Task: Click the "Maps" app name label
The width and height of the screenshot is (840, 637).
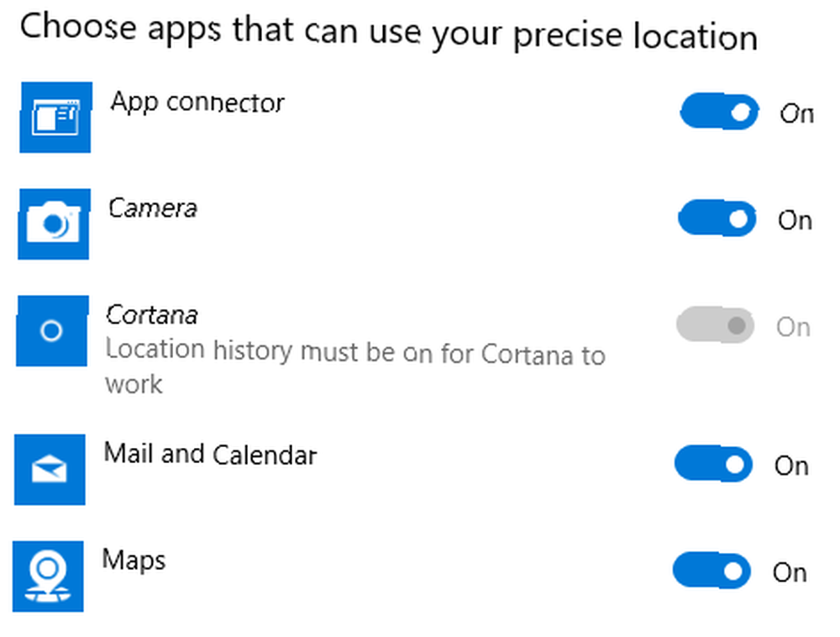Action: coord(134,561)
